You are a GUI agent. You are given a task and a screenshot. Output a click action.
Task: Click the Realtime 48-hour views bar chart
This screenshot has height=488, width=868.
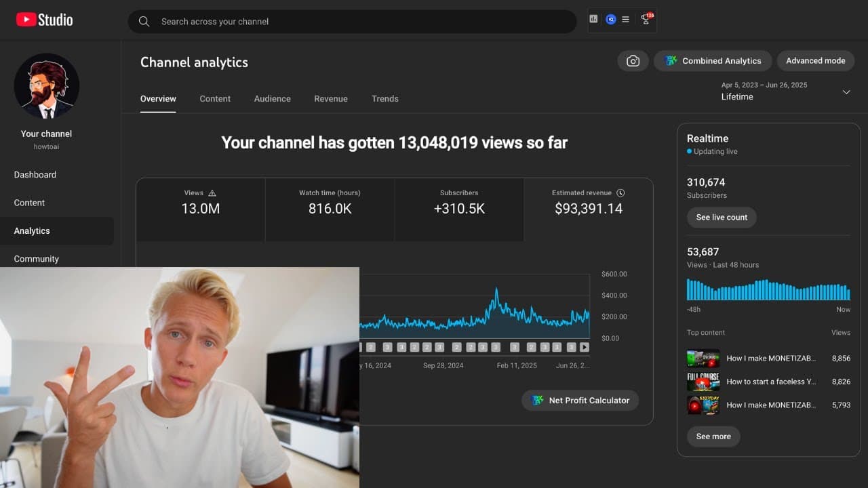click(x=768, y=290)
